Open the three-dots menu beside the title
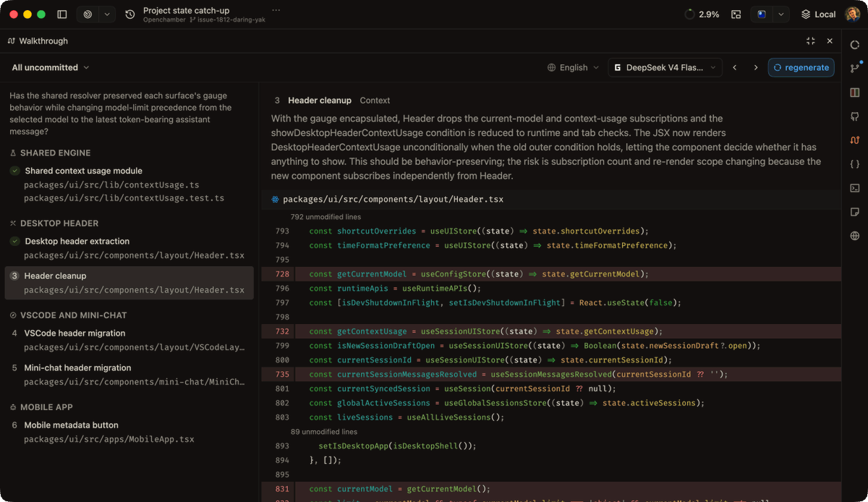The height and width of the screenshot is (502, 868). (276, 10)
